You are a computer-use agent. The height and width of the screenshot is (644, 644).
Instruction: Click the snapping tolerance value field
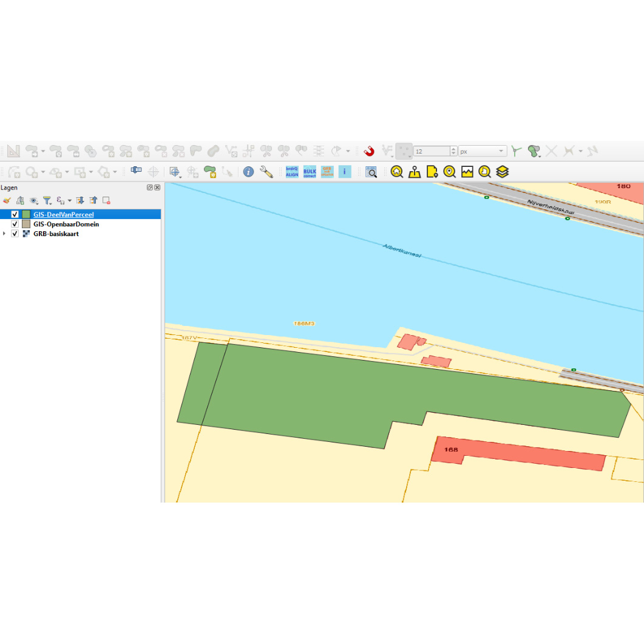click(431, 151)
